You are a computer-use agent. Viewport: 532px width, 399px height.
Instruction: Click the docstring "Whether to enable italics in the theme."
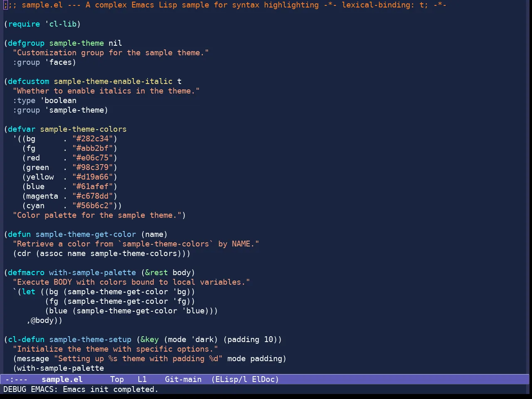click(x=106, y=91)
